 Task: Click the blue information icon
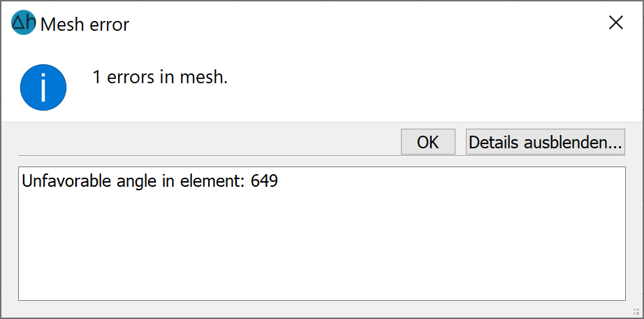[43, 87]
